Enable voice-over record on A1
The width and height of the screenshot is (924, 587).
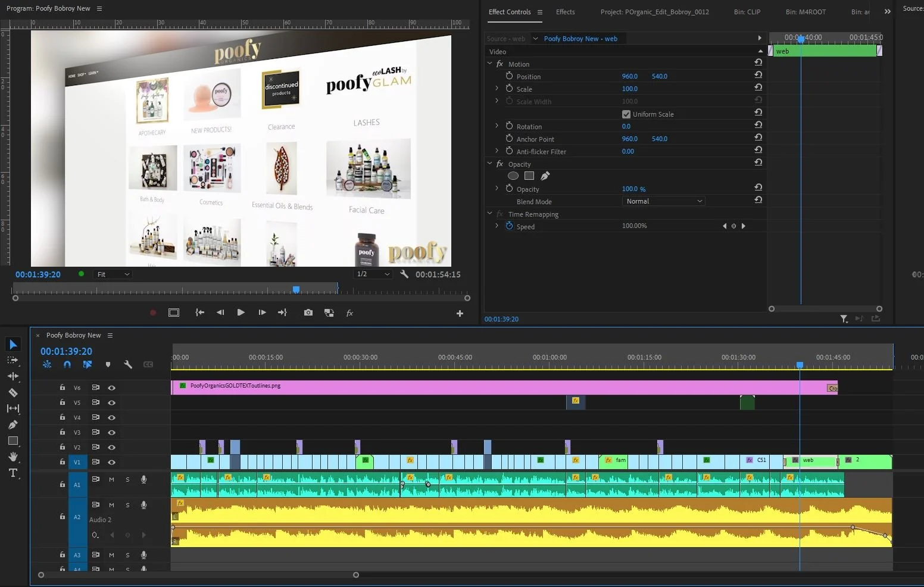pyautogui.click(x=143, y=479)
